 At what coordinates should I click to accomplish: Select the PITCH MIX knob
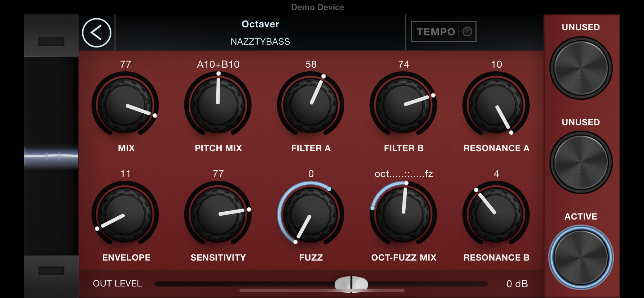[x=218, y=105]
